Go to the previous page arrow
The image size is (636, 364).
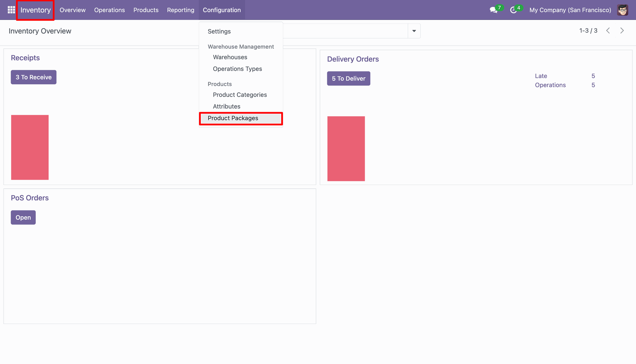[608, 31]
